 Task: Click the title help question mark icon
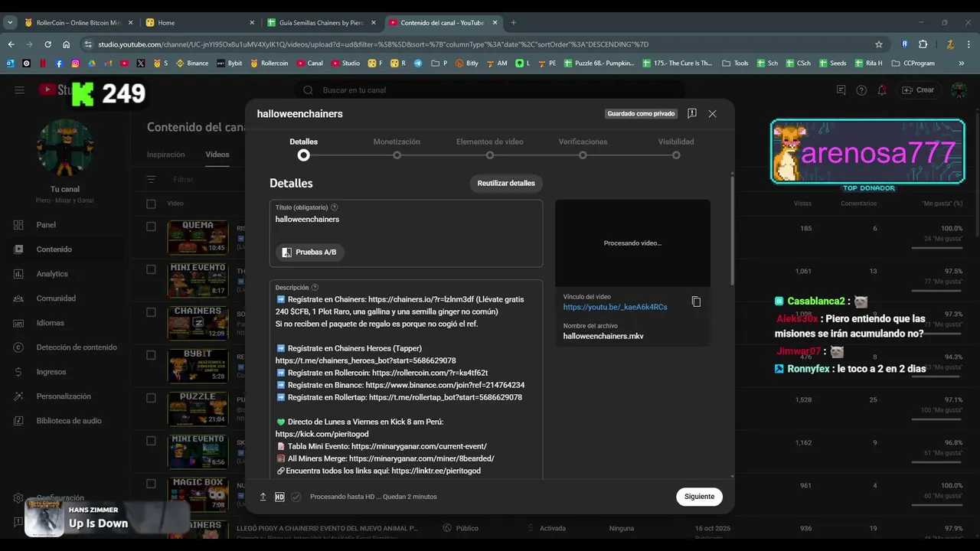click(x=335, y=207)
